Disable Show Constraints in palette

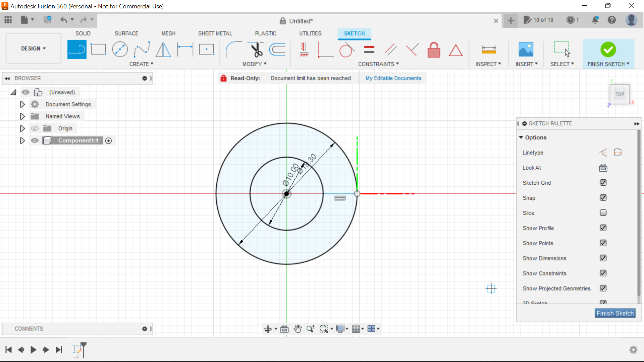(603, 273)
